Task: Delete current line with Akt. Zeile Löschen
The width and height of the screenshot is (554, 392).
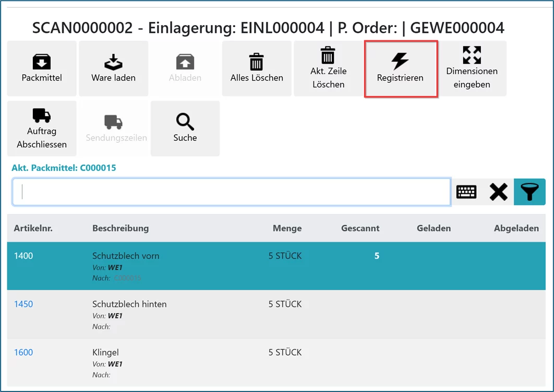Action: [x=329, y=69]
